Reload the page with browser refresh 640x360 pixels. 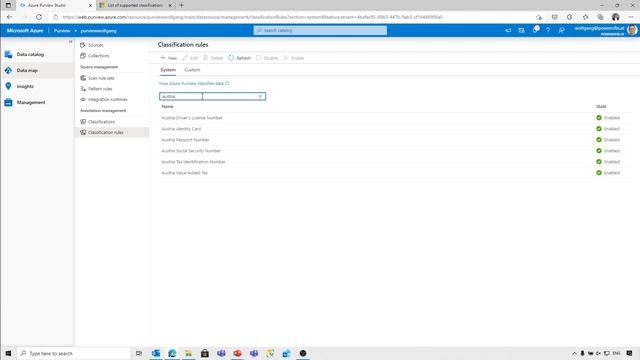39,17
